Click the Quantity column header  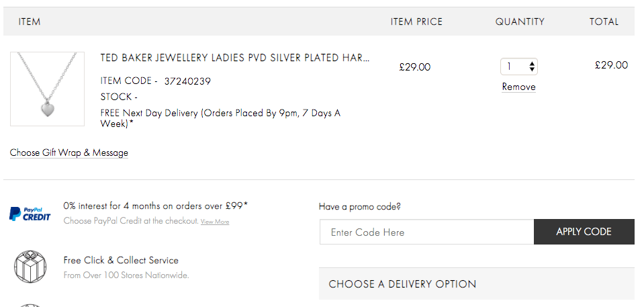(520, 21)
